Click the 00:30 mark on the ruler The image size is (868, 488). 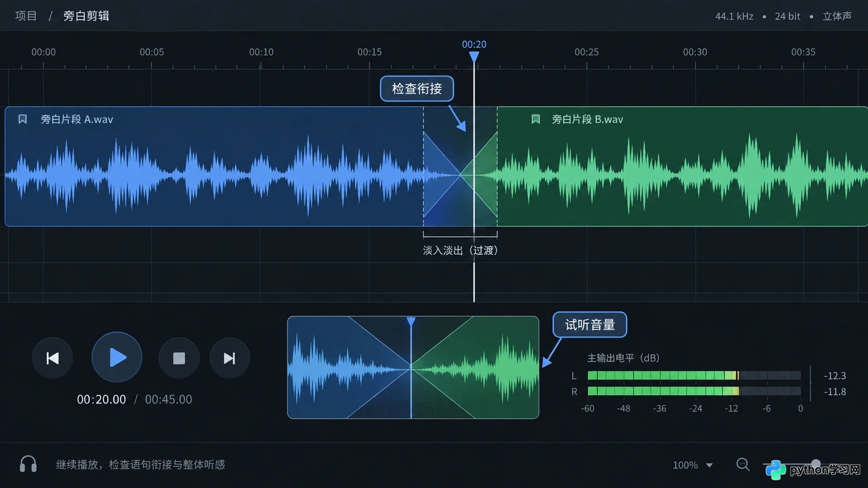tap(695, 52)
